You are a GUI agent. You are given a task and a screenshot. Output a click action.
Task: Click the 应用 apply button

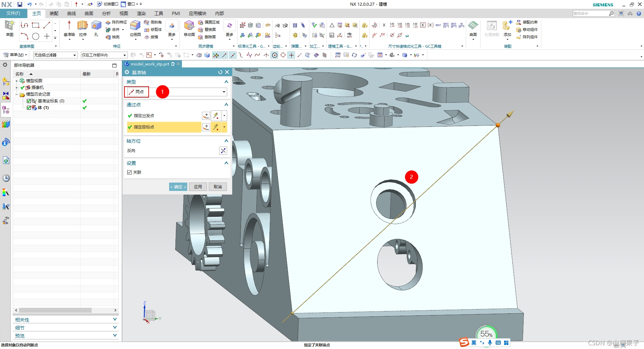click(198, 187)
